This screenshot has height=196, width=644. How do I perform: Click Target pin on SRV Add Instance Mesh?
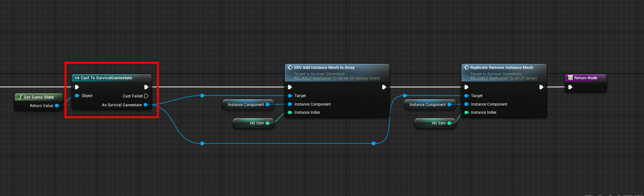pos(290,96)
